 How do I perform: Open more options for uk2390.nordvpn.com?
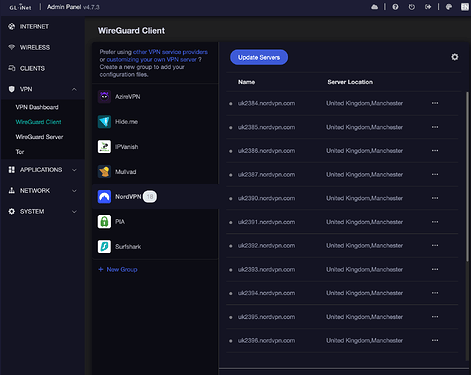(435, 198)
